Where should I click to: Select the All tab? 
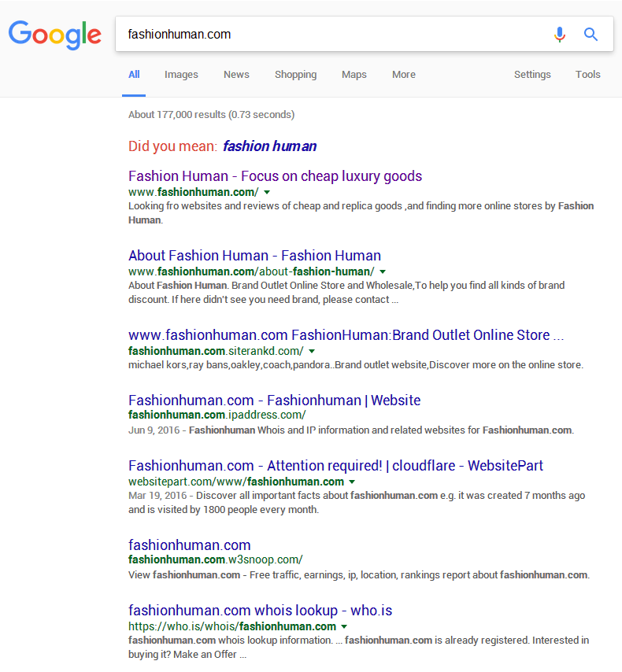(134, 75)
